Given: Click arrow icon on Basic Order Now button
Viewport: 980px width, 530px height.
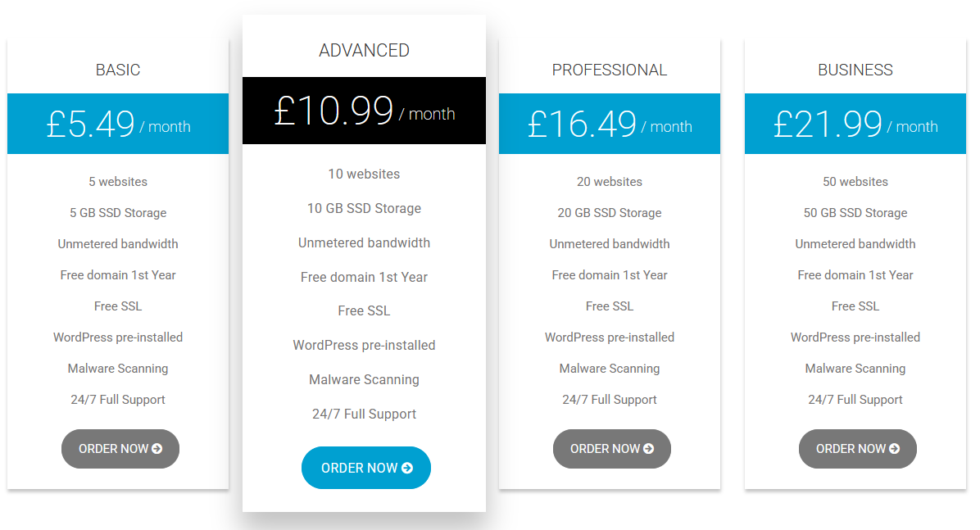Looking at the screenshot, I should [157, 449].
